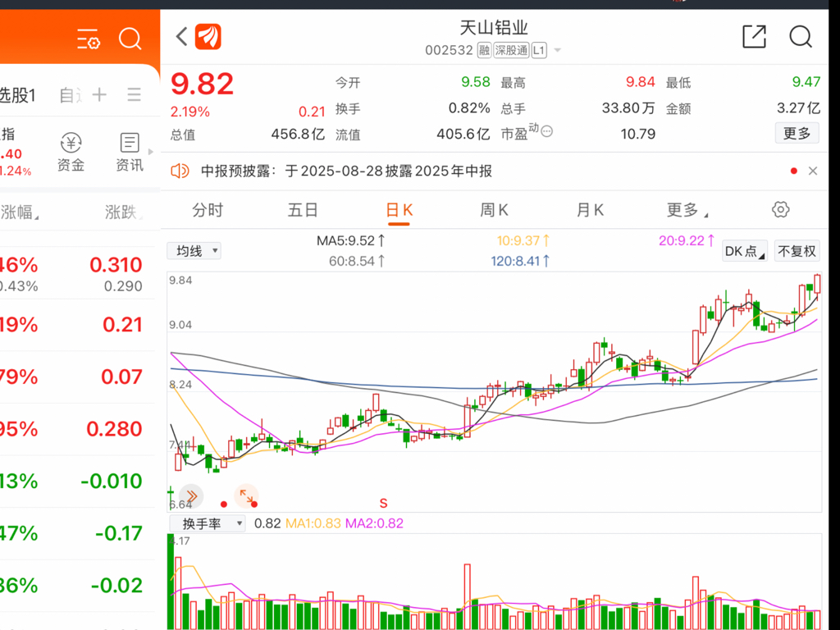Tap the 深股通 badge
Screen dimensions: 840x630
tap(511, 50)
